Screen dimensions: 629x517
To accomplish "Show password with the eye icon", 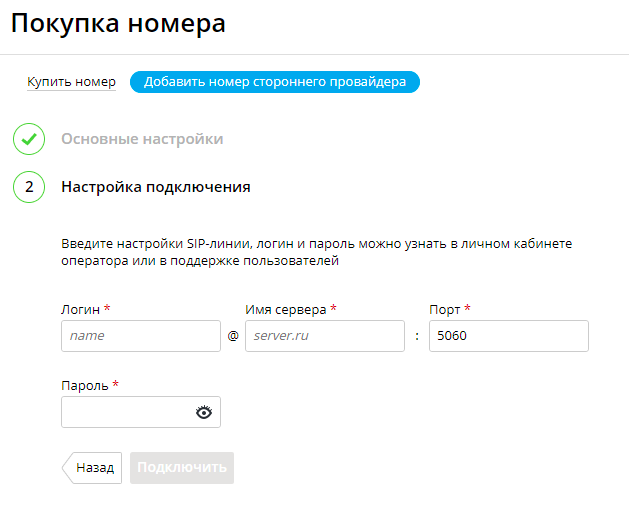I will click(204, 412).
